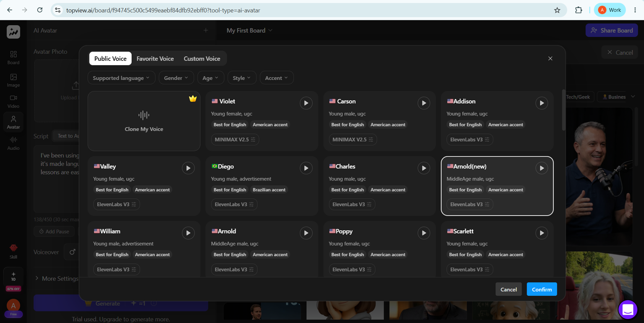644x323 pixels.
Task: Open Violet's MINIMAX V2.5 model settings
Action: [235, 139]
